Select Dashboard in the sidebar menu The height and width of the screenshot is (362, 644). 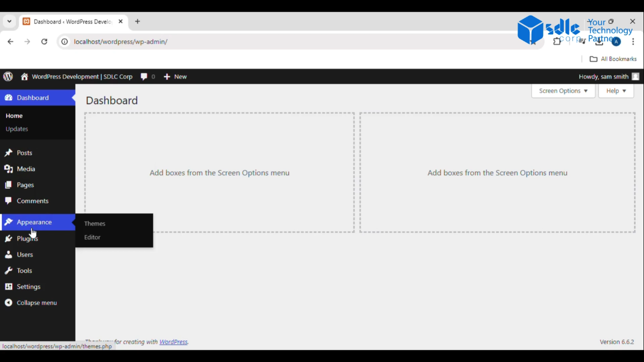[38, 98]
